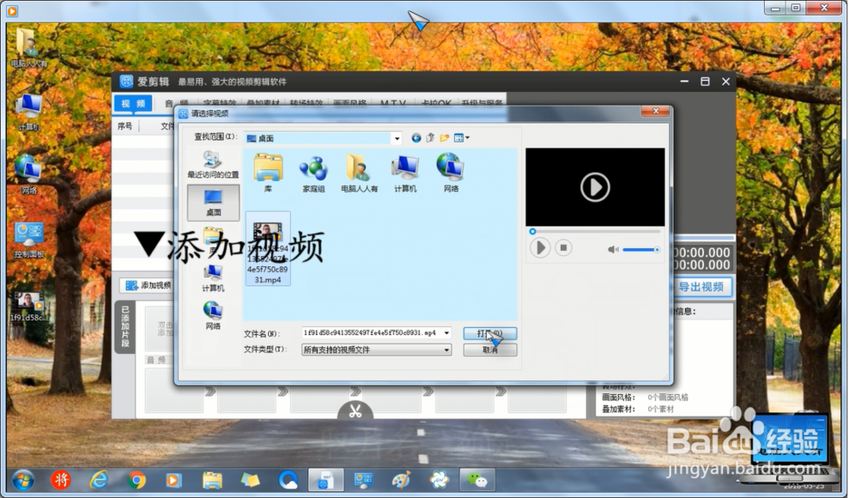
Task: Switch to the 视频 tab in 爱剪辑
Action: point(133,103)
